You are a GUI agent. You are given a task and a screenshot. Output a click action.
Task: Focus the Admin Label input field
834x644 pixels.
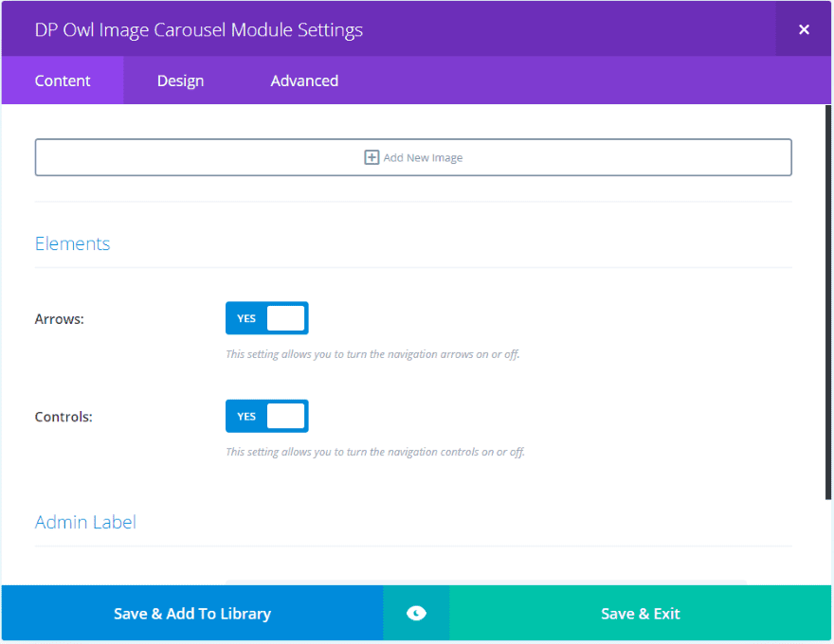point(485,581)
